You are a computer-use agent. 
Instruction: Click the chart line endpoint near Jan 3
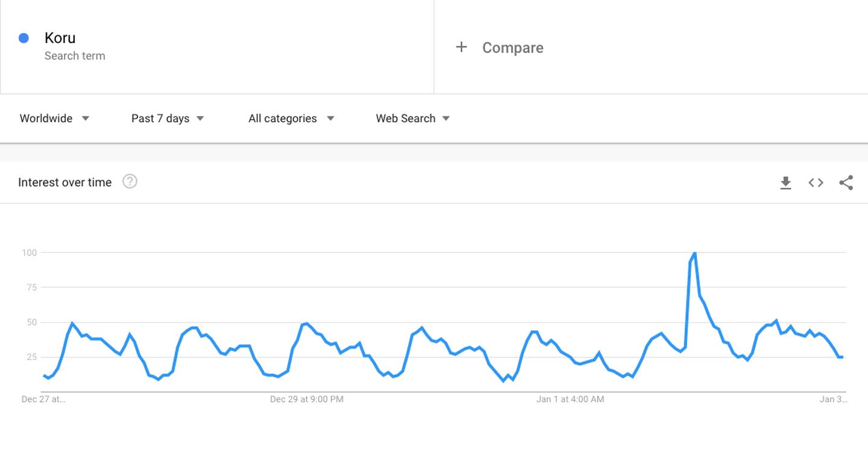point(841,357)
